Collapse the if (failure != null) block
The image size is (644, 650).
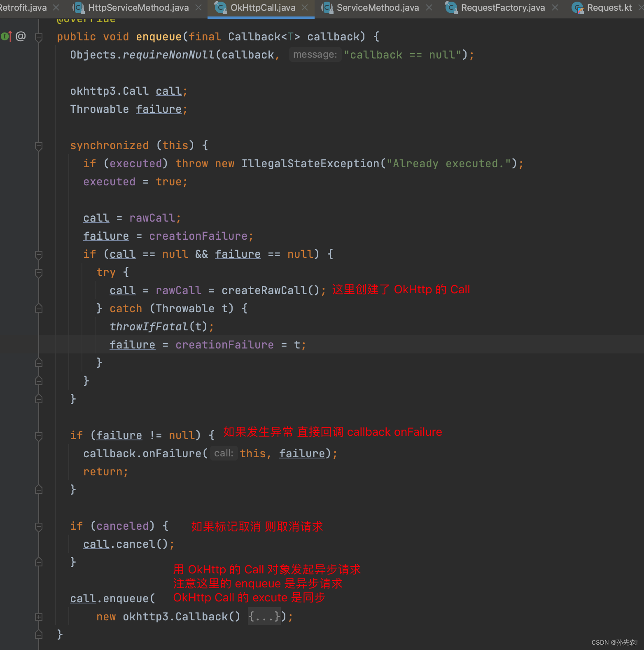point(39,436)
